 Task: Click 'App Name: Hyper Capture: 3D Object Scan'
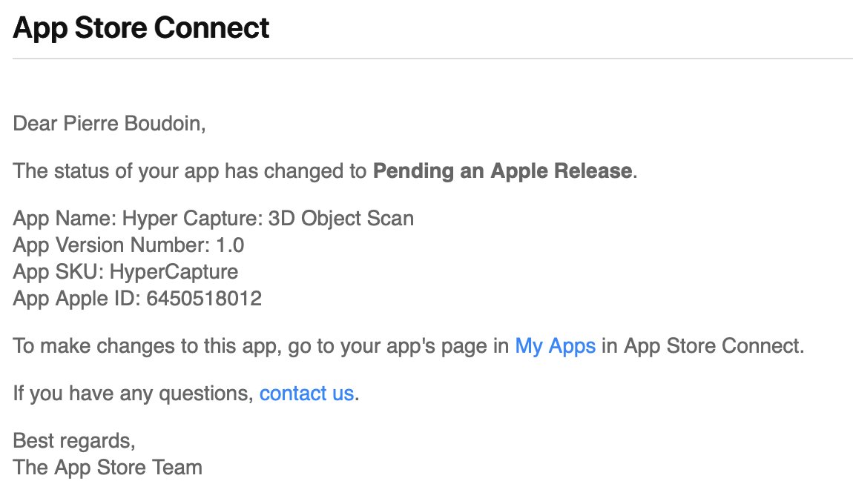(x=214, y=219)
